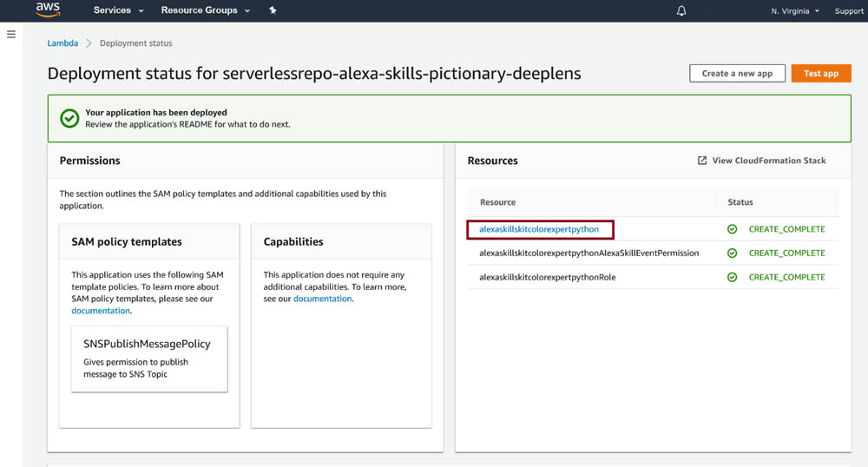Click 'Gives permission to publish message' description
The image size is (868, 467).
click(x=135, y=368)
